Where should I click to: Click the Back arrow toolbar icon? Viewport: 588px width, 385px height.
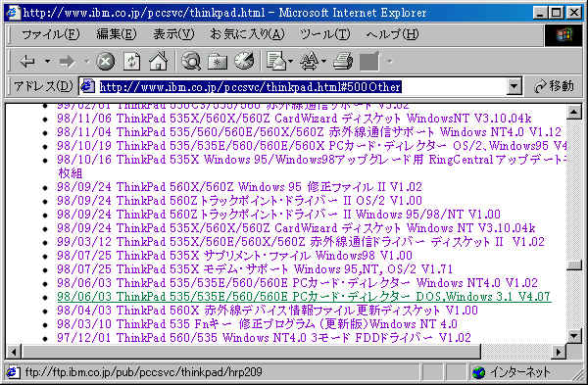click(x=27, y=61)
